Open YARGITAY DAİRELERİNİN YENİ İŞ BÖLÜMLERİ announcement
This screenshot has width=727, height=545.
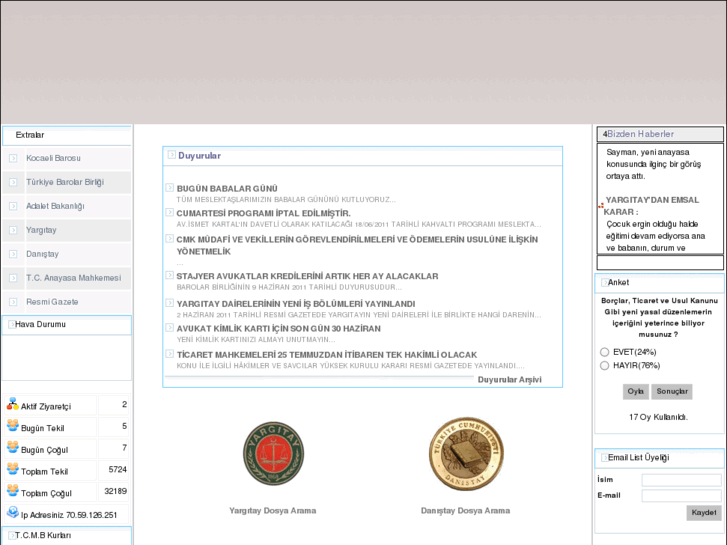coord(295,304)
